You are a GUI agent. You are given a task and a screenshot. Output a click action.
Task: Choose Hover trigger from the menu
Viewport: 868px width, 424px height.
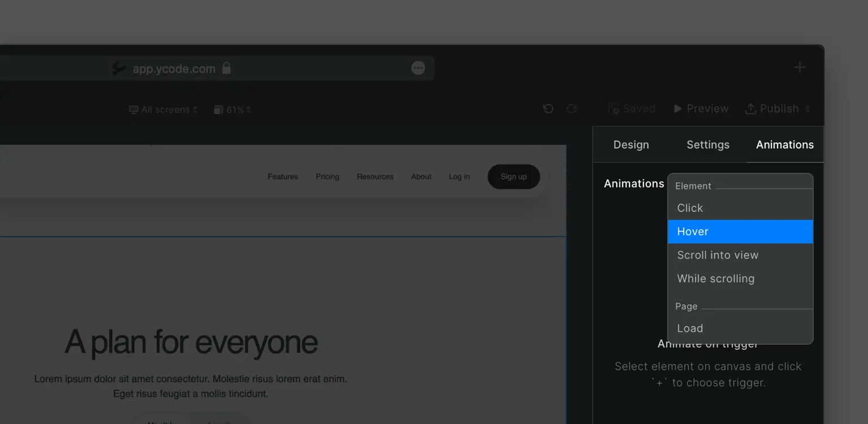coord(740,232)
